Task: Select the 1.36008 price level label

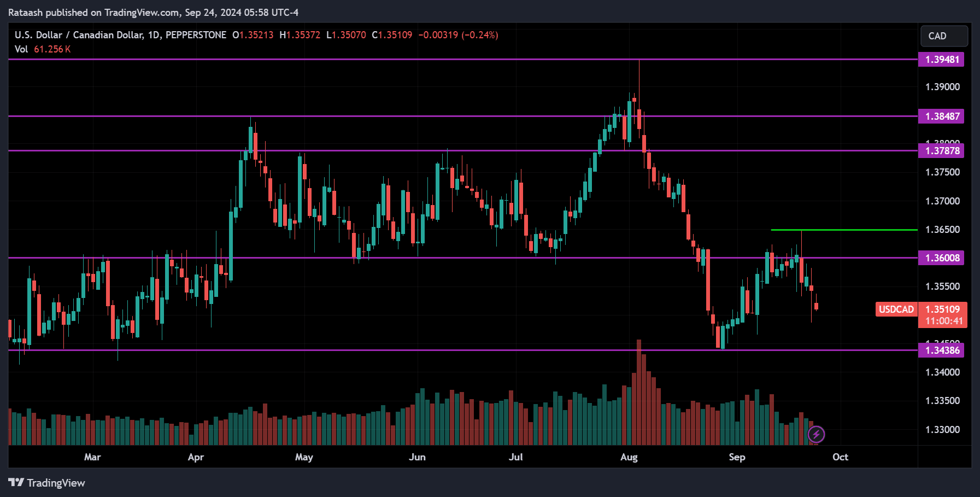Action: point(941,258)
